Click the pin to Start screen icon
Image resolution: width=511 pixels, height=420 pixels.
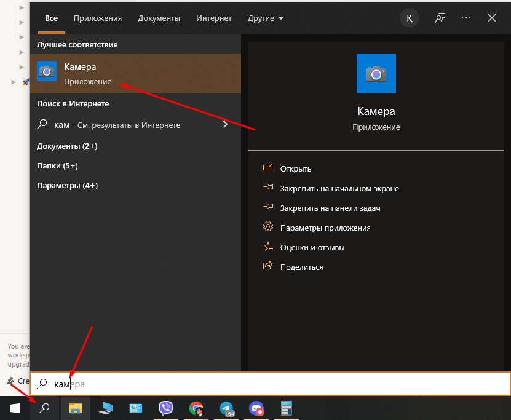click(x=268, y=187)
